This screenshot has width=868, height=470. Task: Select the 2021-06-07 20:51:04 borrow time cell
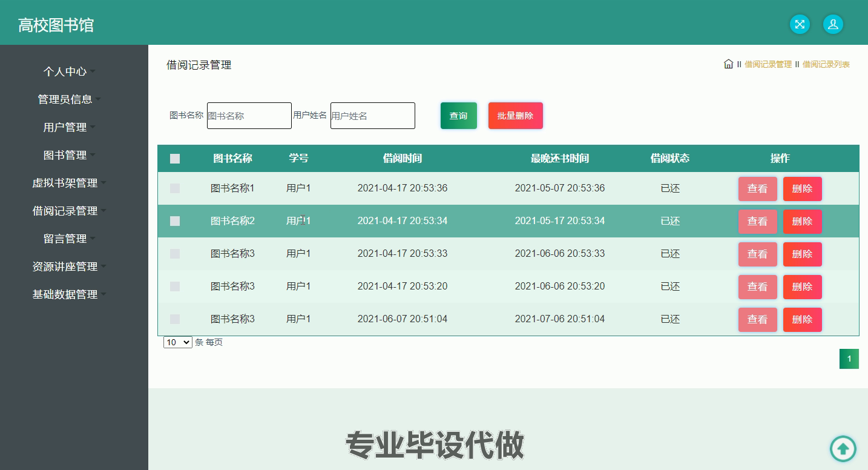[403, 319]
